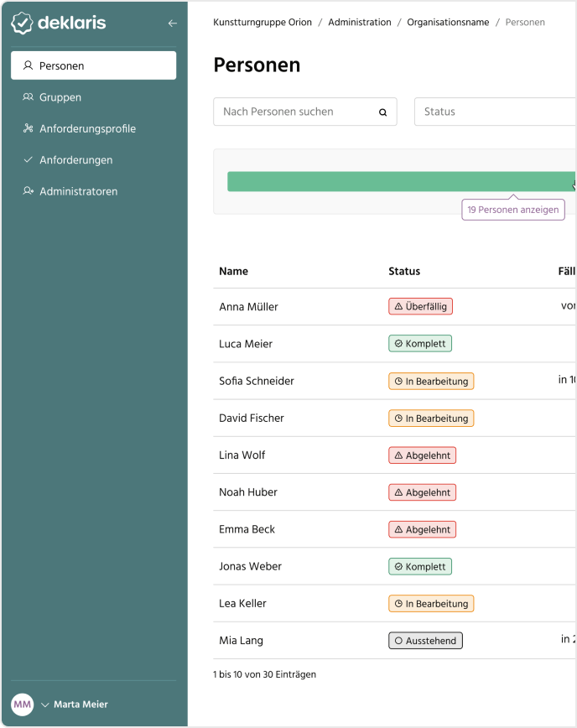Click the Anforderungen checkmark icon
The height and width of the screenshot is (728, 577).
coord(28,159)
